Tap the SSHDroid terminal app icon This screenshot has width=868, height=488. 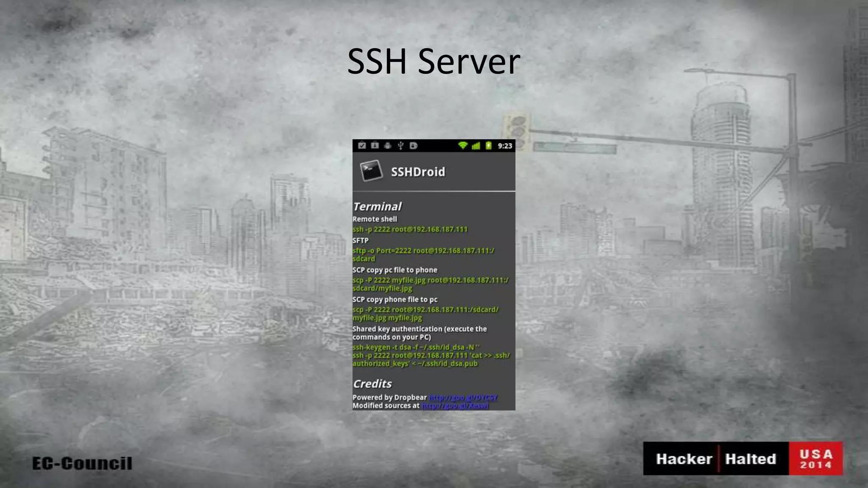tap(371, 171)
